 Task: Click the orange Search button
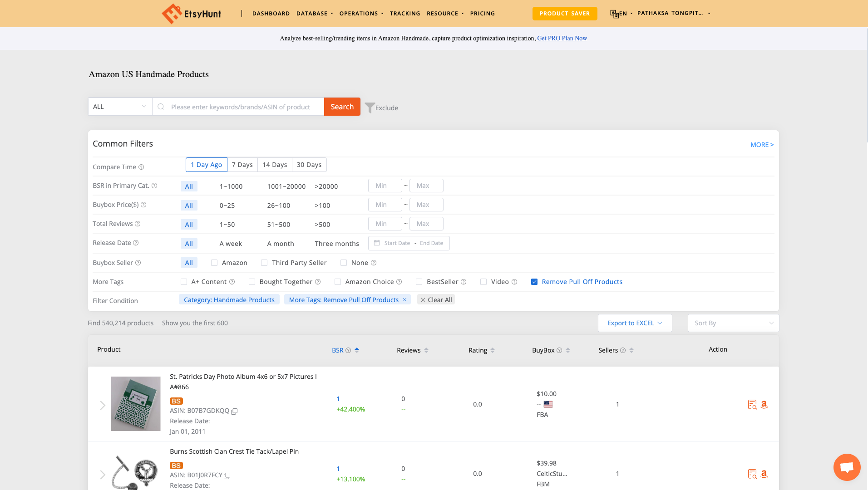342,107
